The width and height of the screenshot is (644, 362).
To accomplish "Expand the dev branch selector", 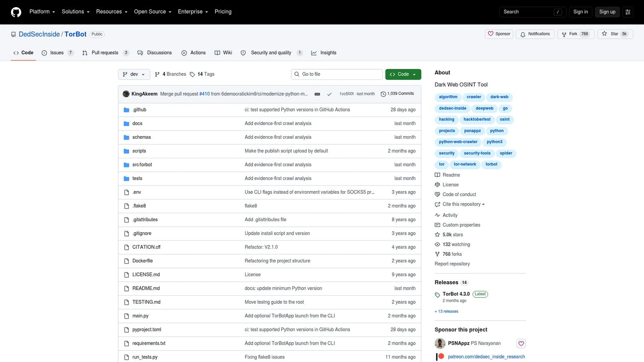I will [134, 74].
